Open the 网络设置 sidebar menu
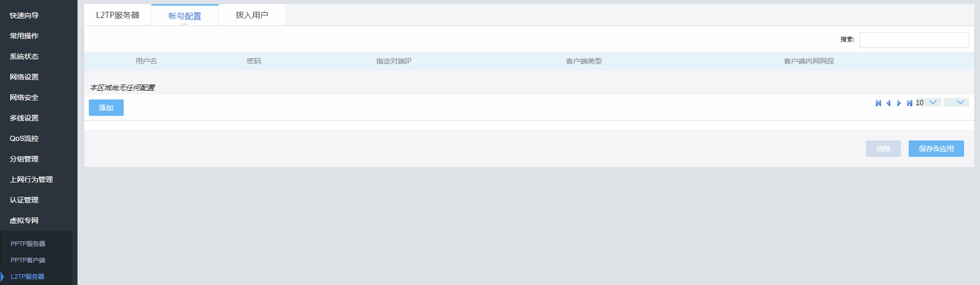 [24, 77]
